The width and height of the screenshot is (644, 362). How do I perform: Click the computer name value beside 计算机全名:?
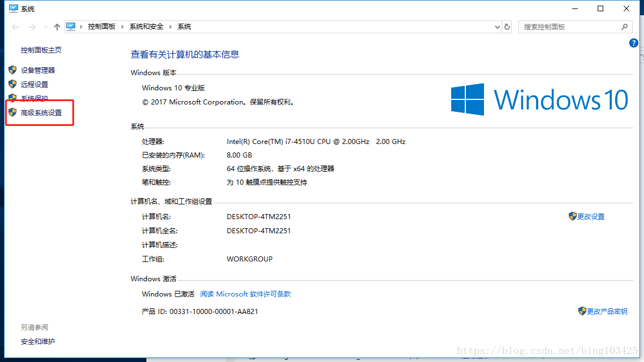coord(259,230)
